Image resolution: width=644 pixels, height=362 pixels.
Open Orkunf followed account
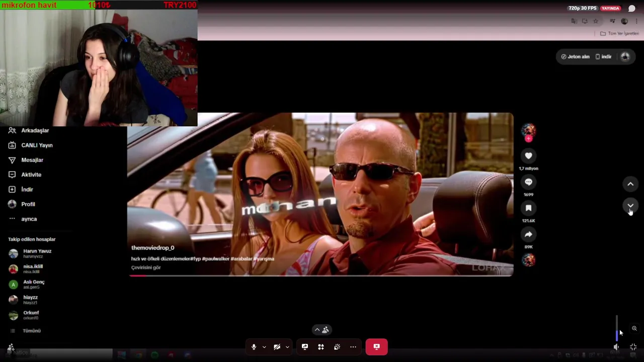[24, 315]
